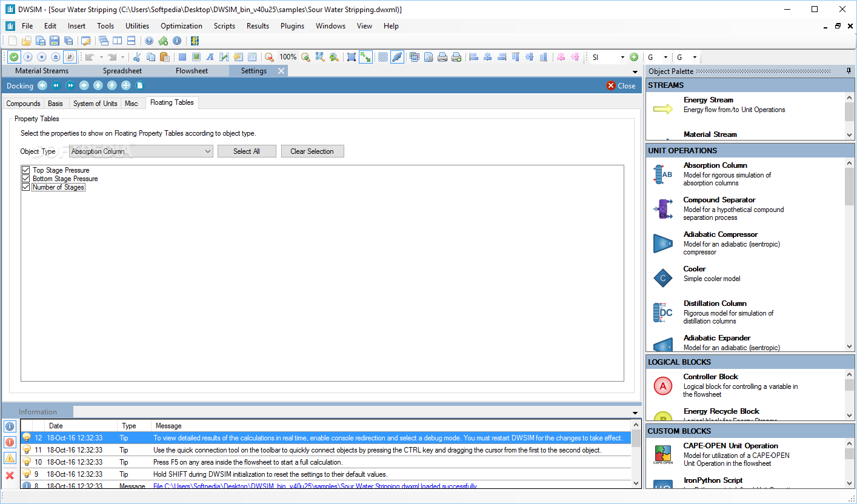Click the green checkmark solver toggle icon
The width and height of the screenshot is (857, 504).
click(13, 57)
